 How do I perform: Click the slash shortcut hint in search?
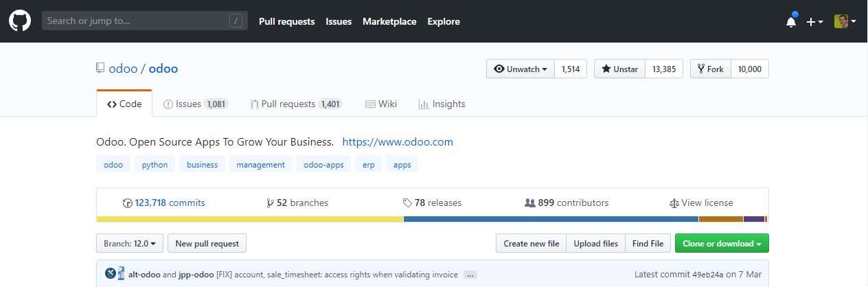click(236, 21)
